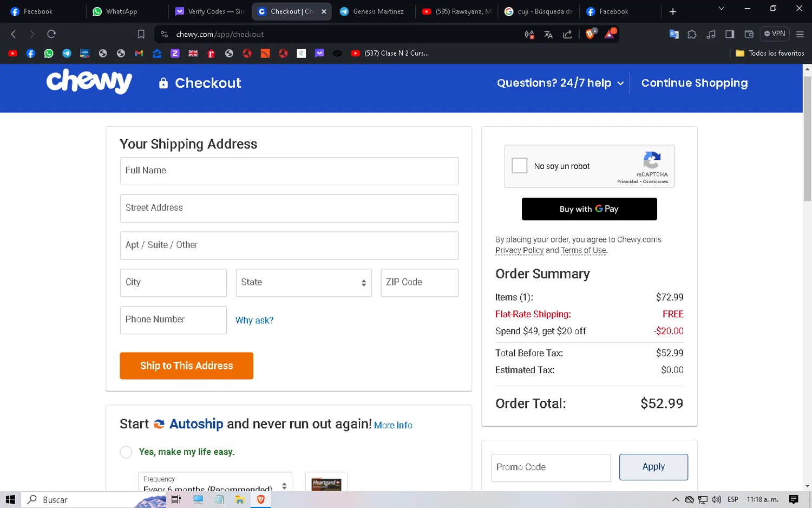Click the page vertical scrollbar thumb
812x508 pixels.
(x=807, y=138)
